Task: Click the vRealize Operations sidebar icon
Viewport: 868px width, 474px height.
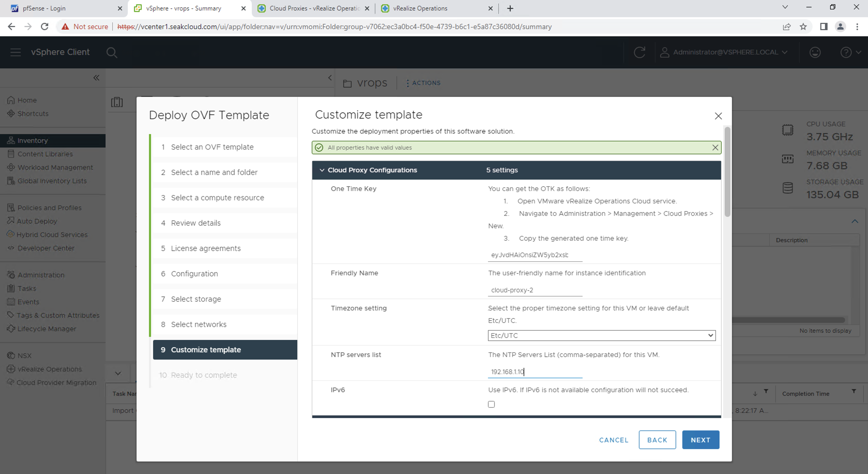Action: point(11,369)
